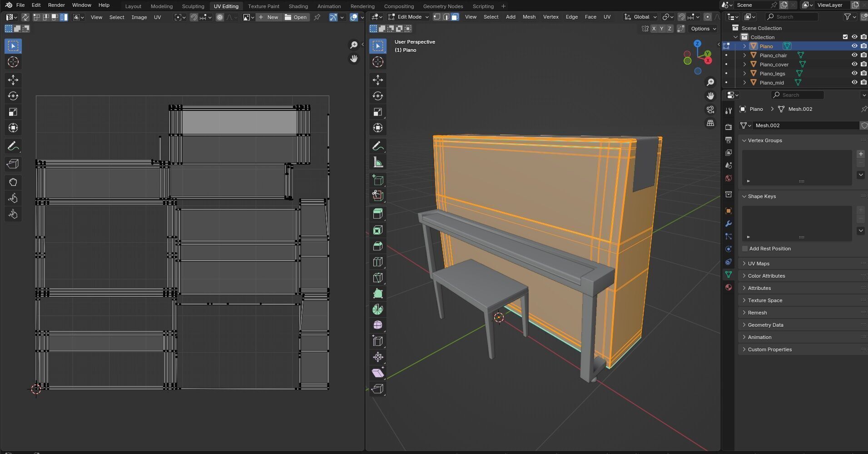Toggle camera view in 3D viewport
Image resolution: width=868 pixels, height=454 pixels.
(x=710, y=110)
